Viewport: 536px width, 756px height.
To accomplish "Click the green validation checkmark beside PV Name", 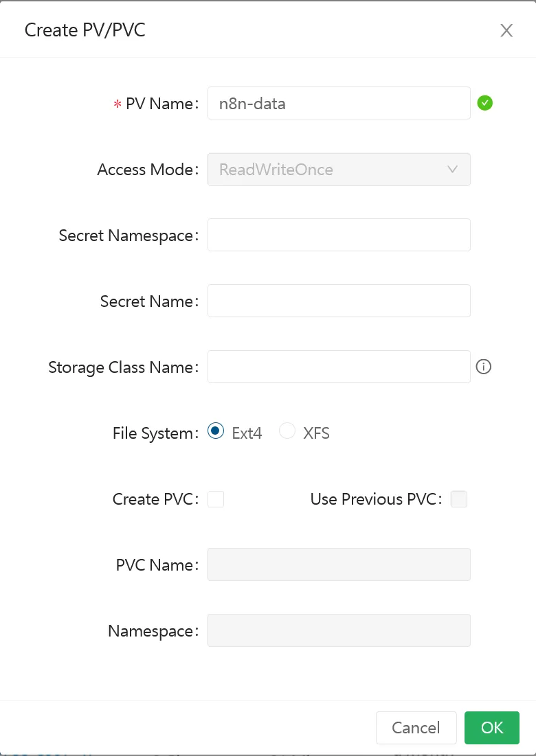I will point(485,102).
